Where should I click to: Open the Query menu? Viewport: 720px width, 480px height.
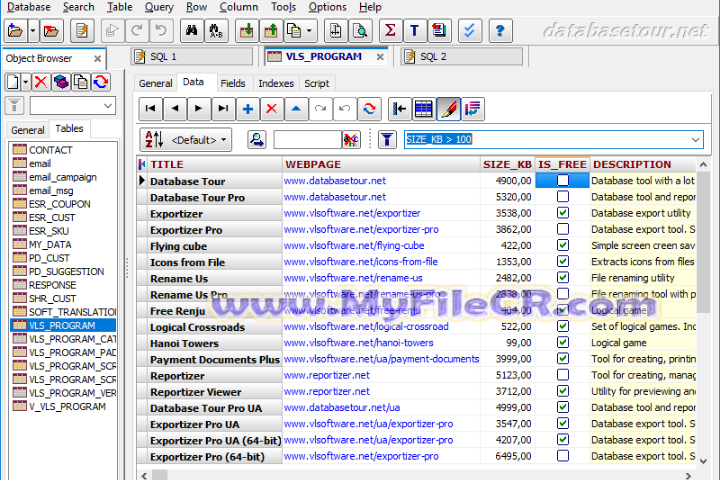(x=159, y=7)
